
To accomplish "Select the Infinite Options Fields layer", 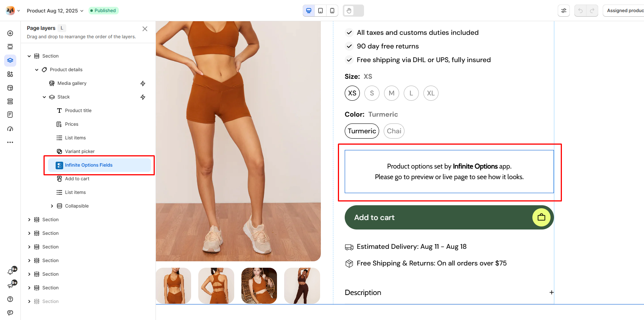I will (89, 165).
